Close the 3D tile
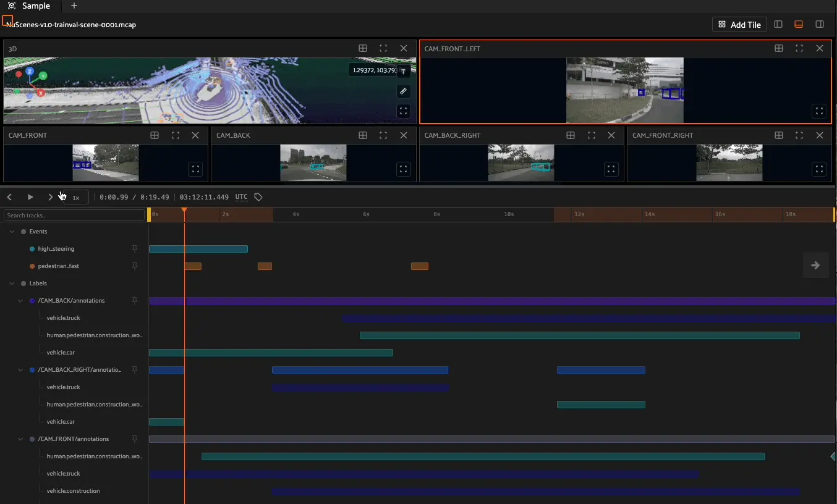 tap(404, 48)
